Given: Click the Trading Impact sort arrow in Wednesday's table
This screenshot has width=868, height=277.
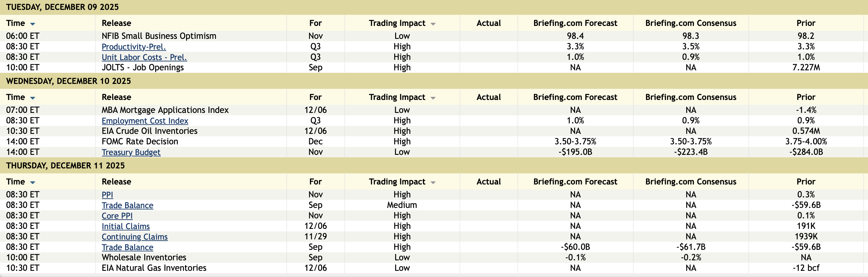Looking at the screenshot, I should point(433,98).
